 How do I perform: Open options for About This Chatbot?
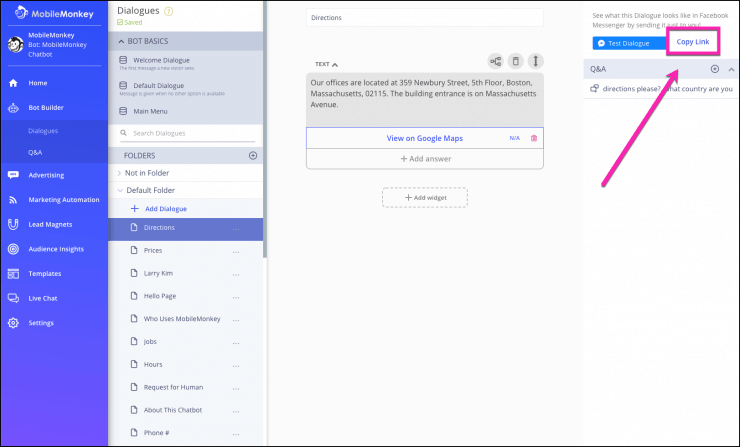236,412
